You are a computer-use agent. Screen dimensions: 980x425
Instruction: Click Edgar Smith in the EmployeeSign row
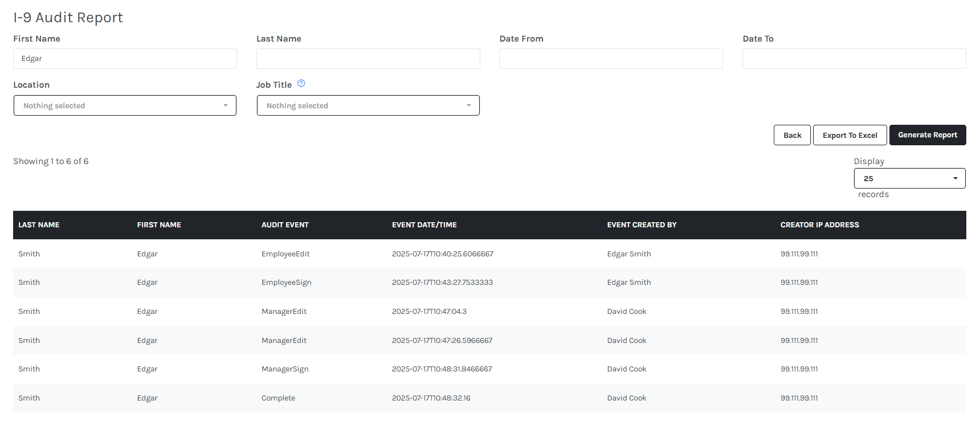click(629, 283)
